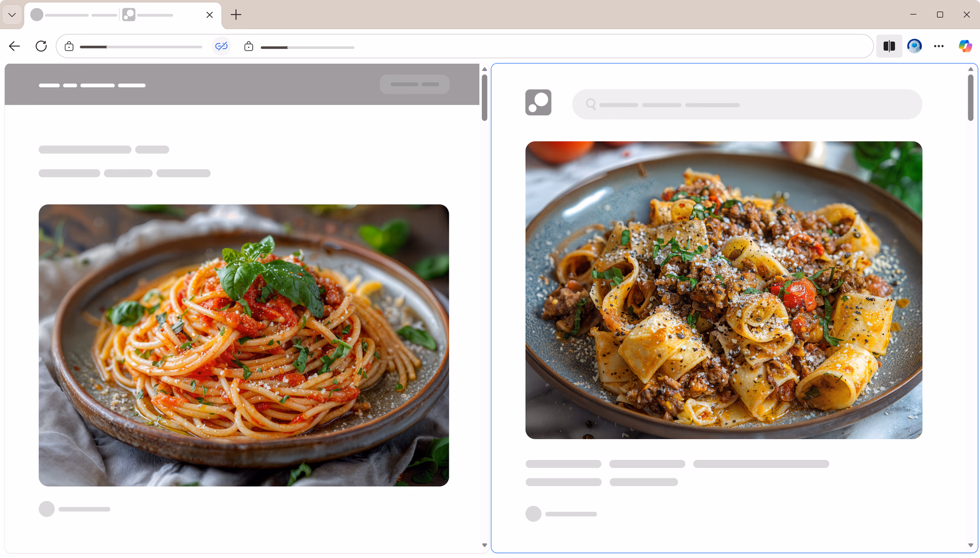Viewport: 980px width, 558px height.
Task: Open the Copilot sidebar icon
Action: click(965, 46)
